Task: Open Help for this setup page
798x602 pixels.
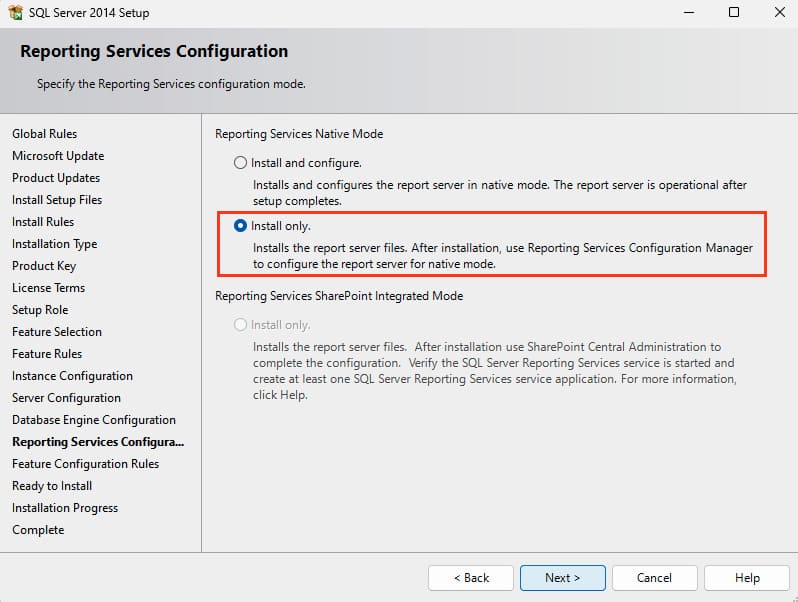Action: 746,578
